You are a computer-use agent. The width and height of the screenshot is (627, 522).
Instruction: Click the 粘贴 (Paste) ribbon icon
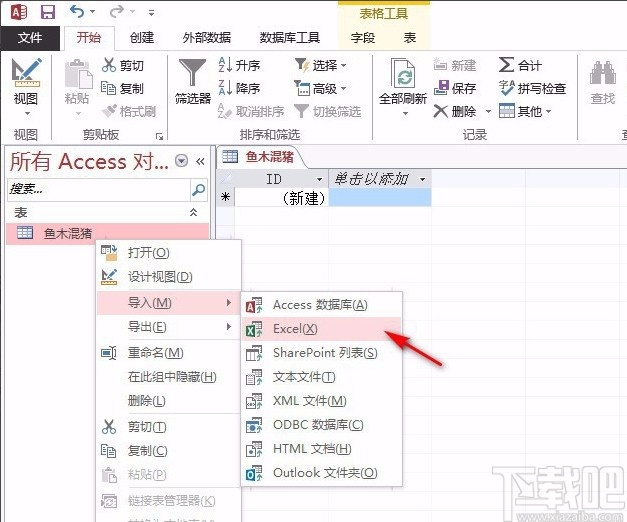[78, 74]
